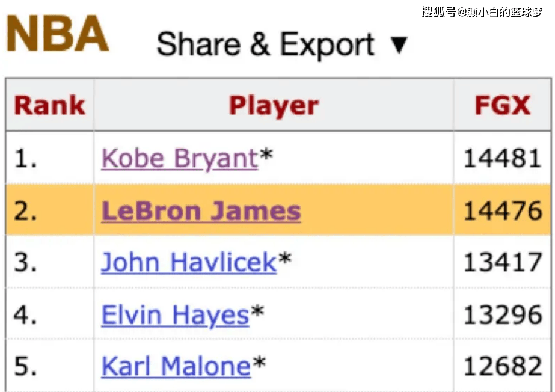555x392 pixels.
Task: Click rank 5 cell in table
Action: [x=49, y=366]
